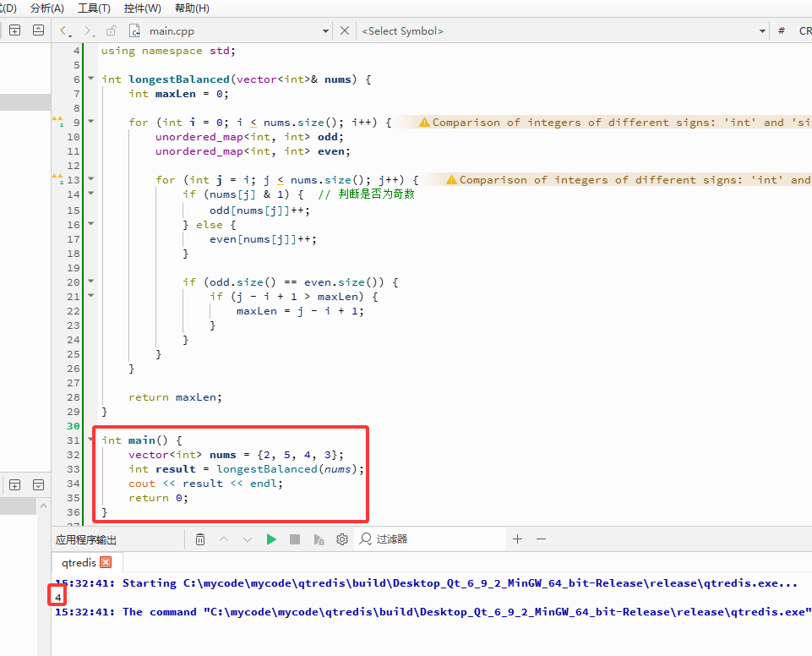This screenshot has height=656, width=812.
Task: Close the qtredis output tab
Action: point(106,562)
